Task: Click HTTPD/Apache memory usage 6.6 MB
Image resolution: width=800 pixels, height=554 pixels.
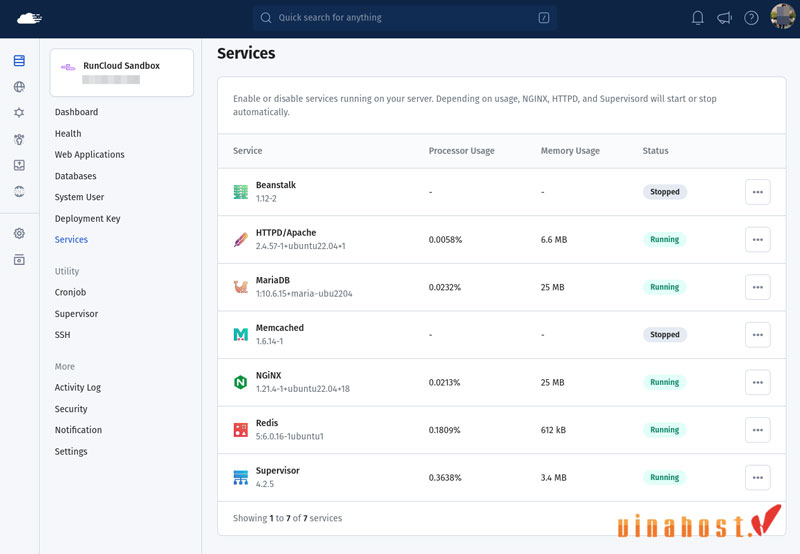Action: point(554,239)
